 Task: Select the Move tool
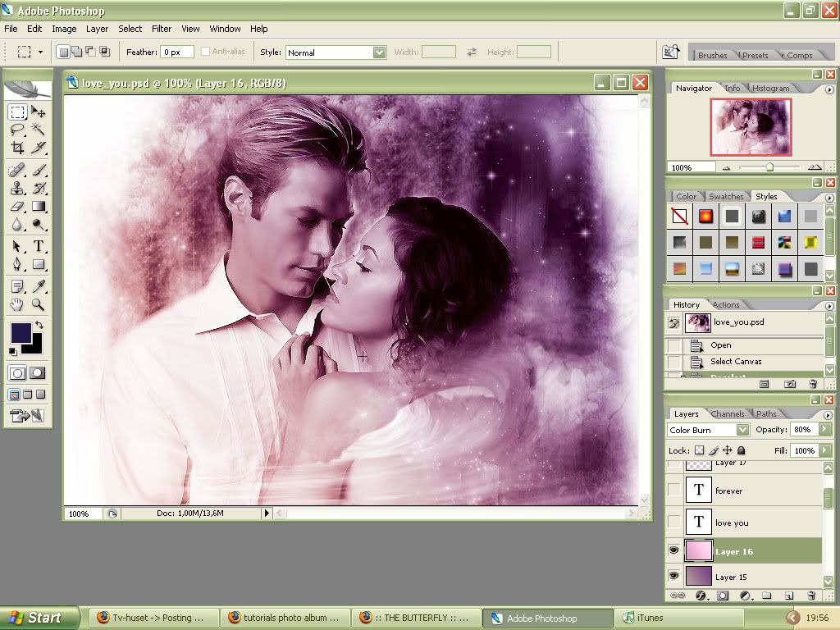38,112
